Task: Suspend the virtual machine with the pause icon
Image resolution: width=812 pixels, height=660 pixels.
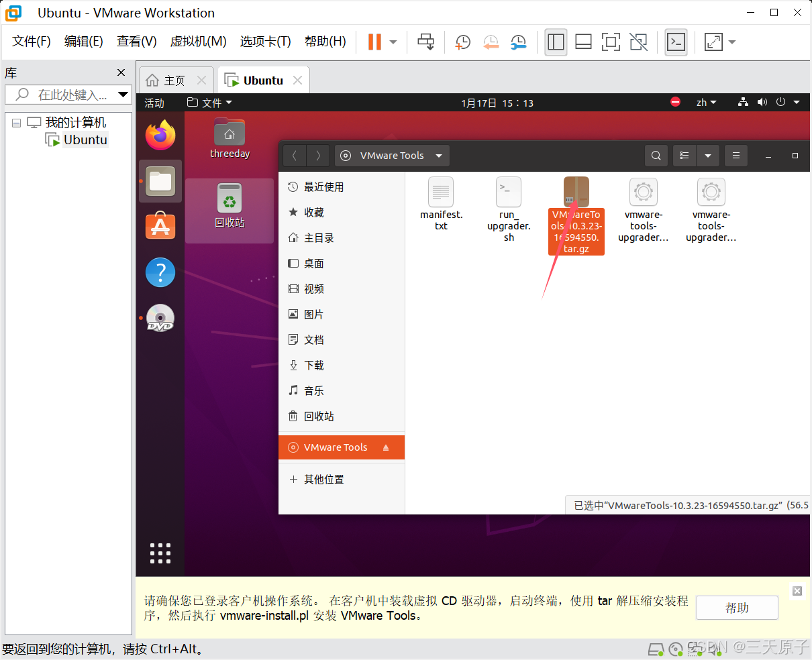Action: 374,42
